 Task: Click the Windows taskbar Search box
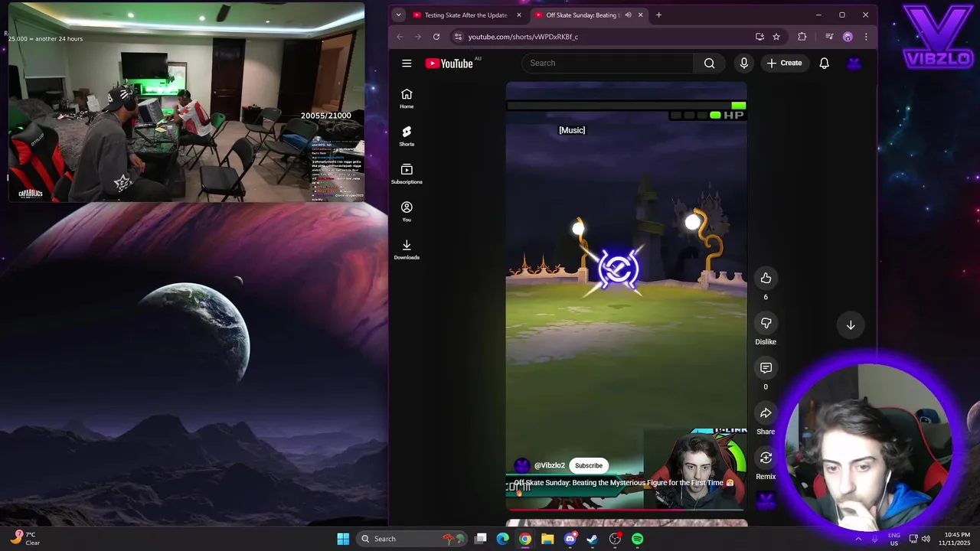[x=410, y=539]
